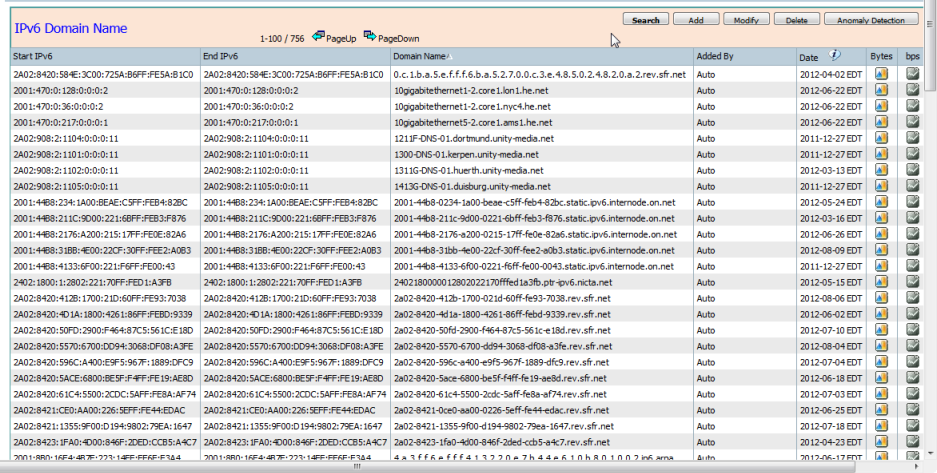Select domain 2402180000012802022170fffed1a3fb.ptr-ipv6.nicta.net
Screen dimensions: 937x473
coord(503,282)
